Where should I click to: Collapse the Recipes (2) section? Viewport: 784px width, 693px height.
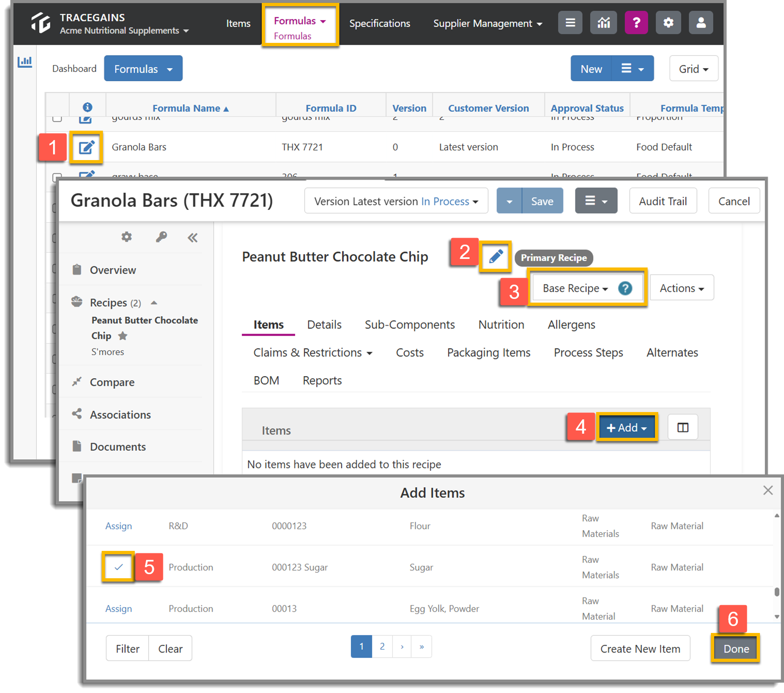tap(154, 303)
